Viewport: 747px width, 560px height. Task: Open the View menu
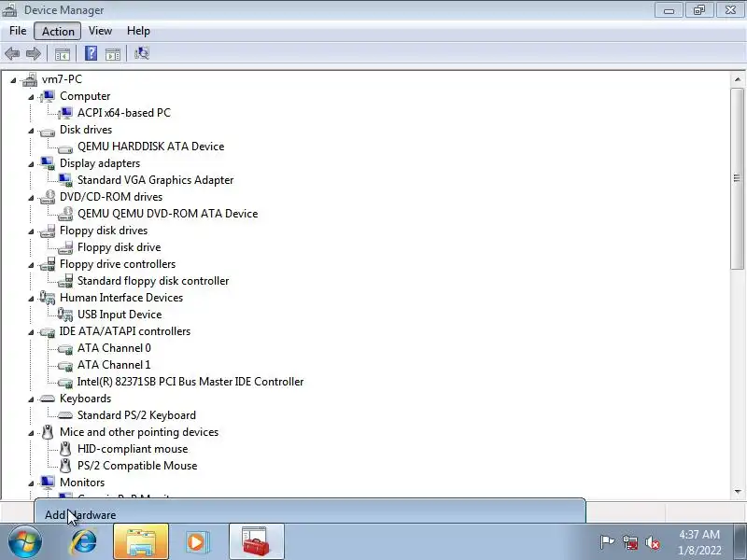[x=100, y=31]
